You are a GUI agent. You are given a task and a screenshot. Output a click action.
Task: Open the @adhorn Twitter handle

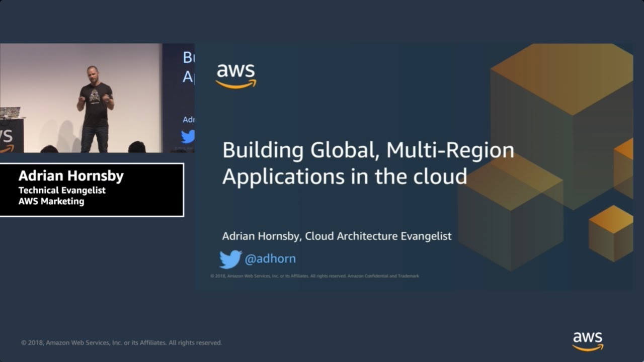(x=270, y=259)
